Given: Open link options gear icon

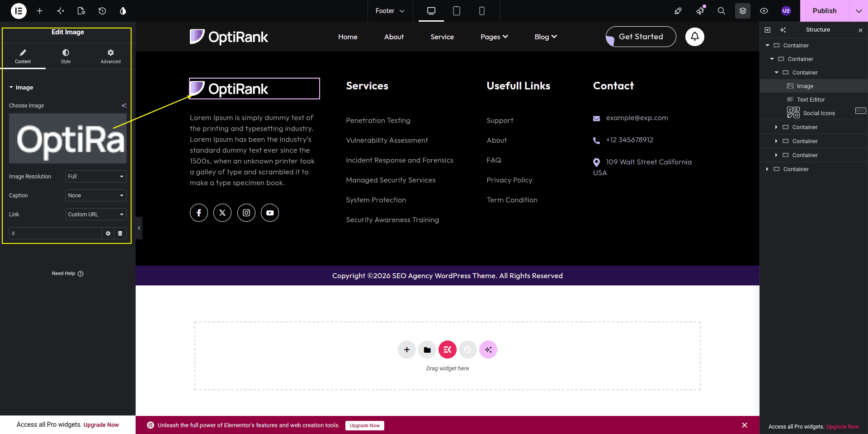Looking at the screenshot, I should [x=108, y=233].
